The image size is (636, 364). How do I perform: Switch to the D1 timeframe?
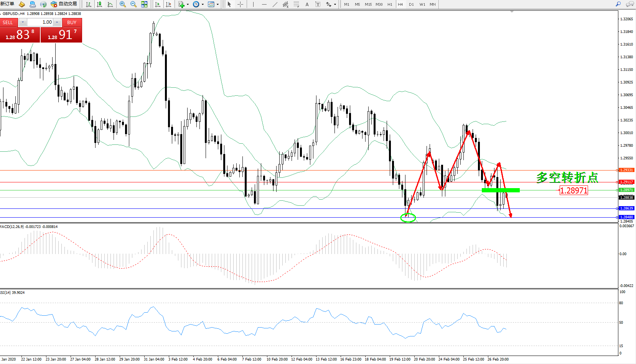click(x=411, y=4)
